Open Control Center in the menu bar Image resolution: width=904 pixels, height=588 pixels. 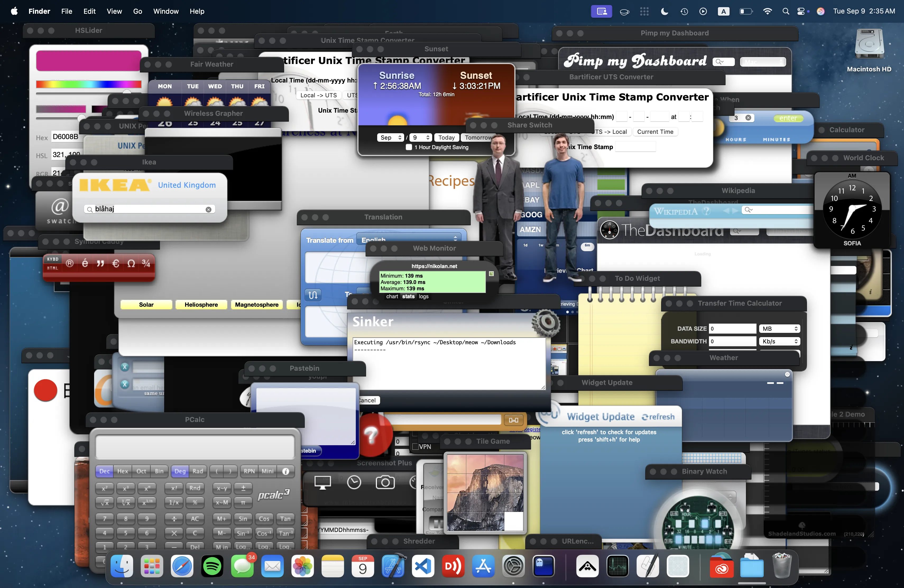801,11
